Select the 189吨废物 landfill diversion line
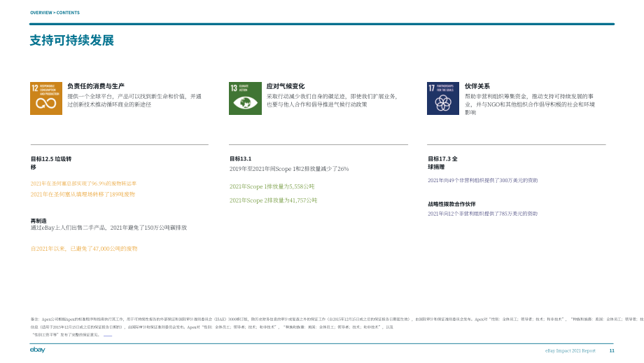Image resolution: width=644 pixels, height=363 pixels. click(83, 194)
